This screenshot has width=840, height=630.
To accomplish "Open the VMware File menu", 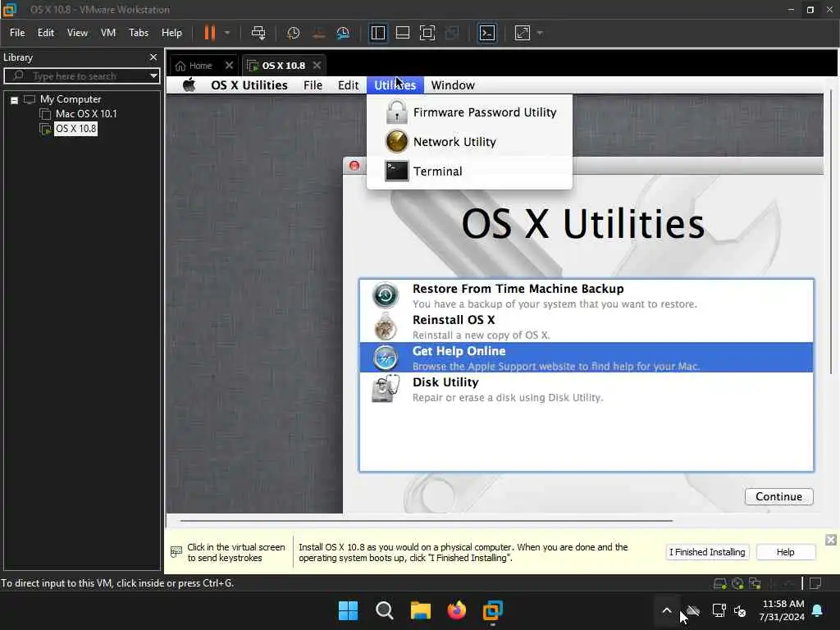I will (17, 33).
